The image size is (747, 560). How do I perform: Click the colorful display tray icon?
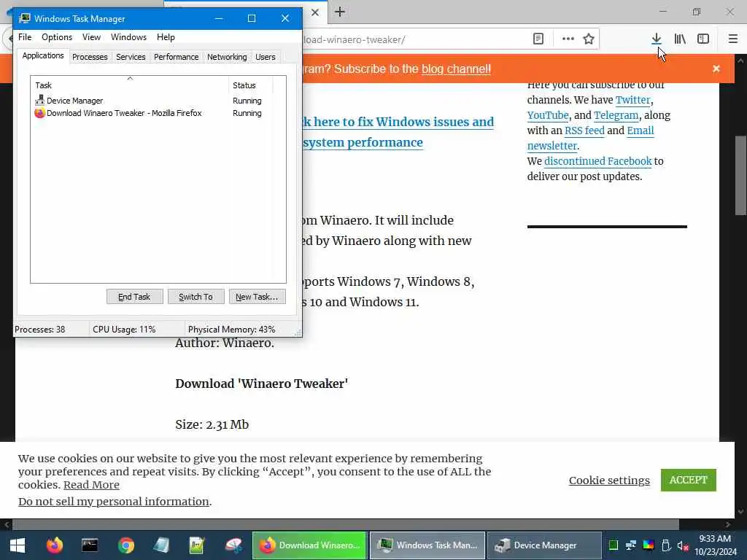pyautogui.click(x=649, y=545)
